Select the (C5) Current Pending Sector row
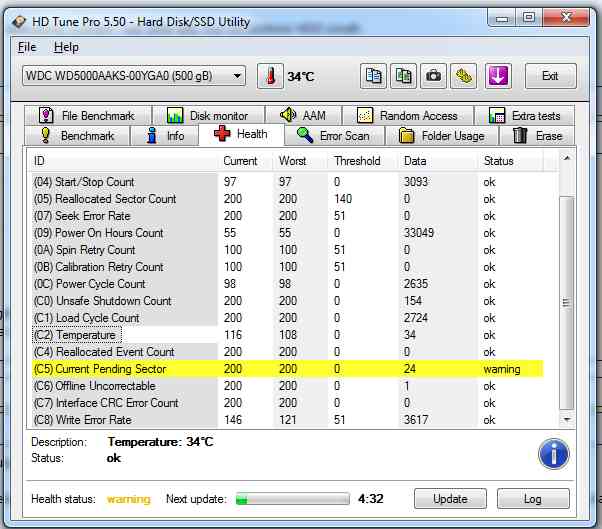The image size is (602, 529). tap(288, 369)
